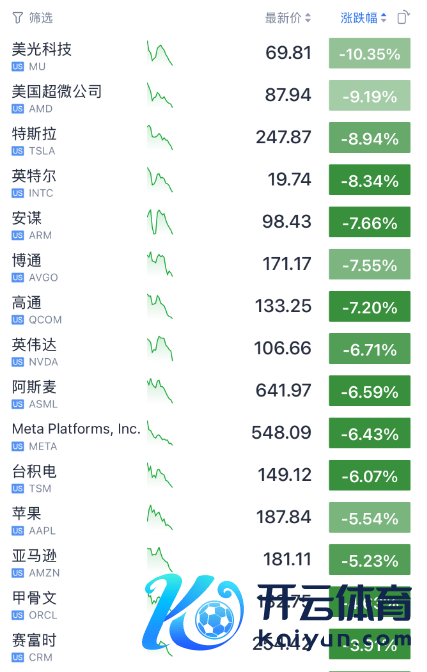Viewport: 427px width, 672px height.
Task: Click the 181.11 price for Amazon
Action: click(287, 559)
